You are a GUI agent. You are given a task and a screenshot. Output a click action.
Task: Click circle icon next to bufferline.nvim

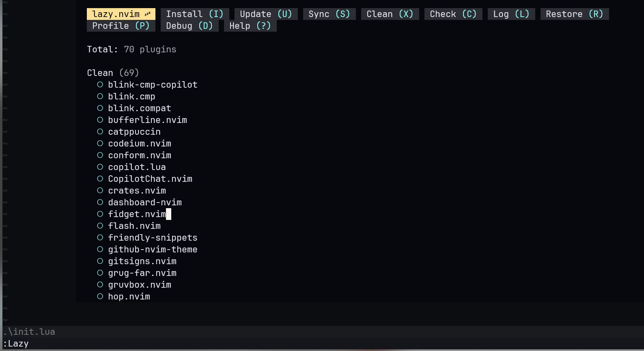(100, 120)
